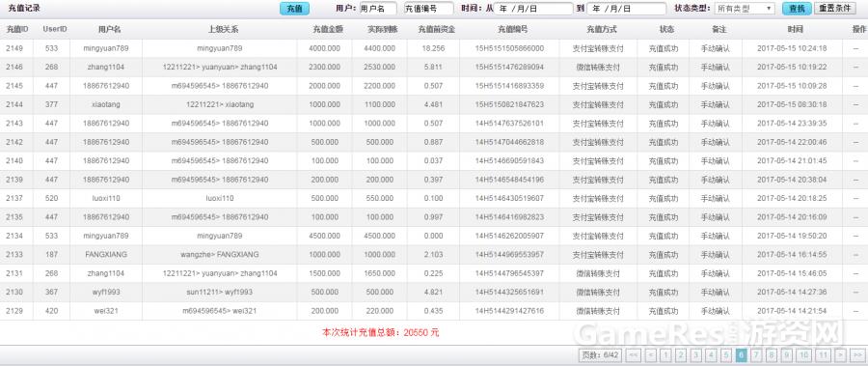Click 微信转账支付 in row 2131
This screenshot has height=366, width=868.
pyautogui.click(x=598, y=273)
